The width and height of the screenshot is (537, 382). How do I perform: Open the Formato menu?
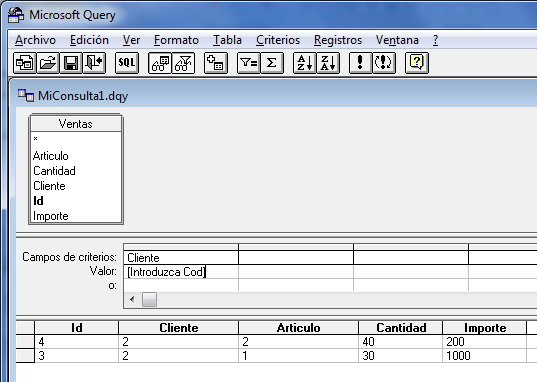pos(176,40)
